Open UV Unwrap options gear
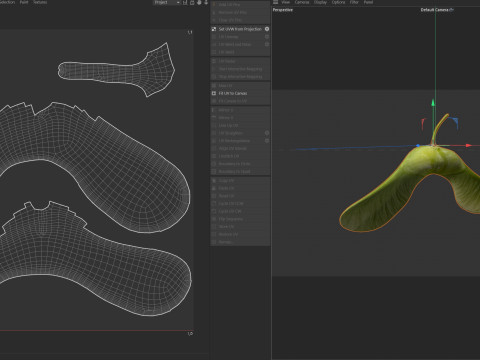The image size is (480, 360). pyautogui.click(x=267, y=37)
